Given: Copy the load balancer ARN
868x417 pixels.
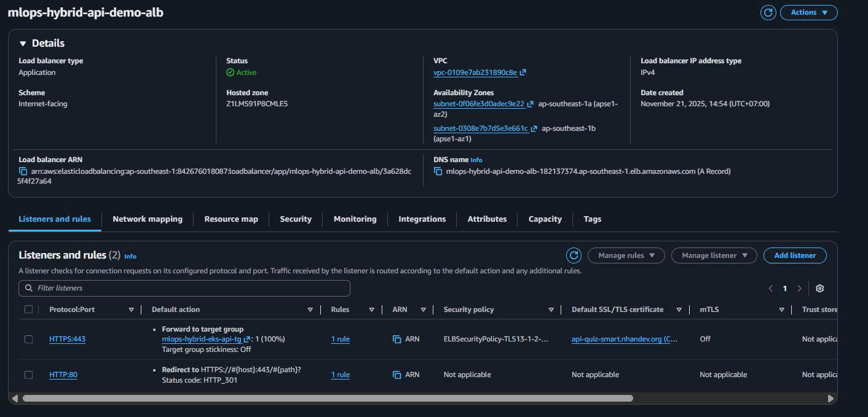Looking at the screenshot, I should pos(23,171).
